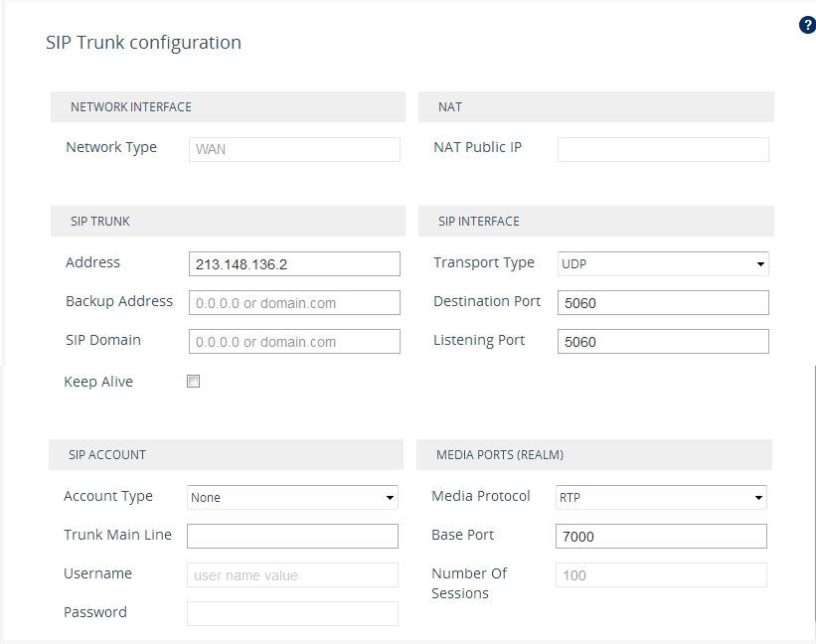Open the Media Protocol dropdown

tap(661, 497)
